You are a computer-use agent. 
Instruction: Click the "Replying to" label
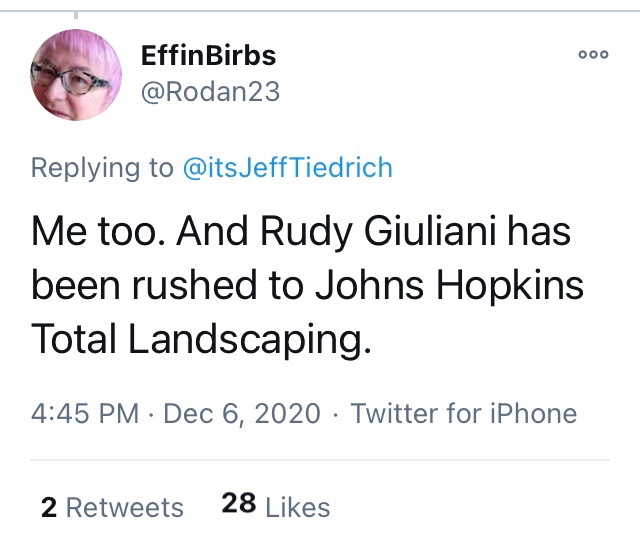pyautogui.click(x=102, y=167)
